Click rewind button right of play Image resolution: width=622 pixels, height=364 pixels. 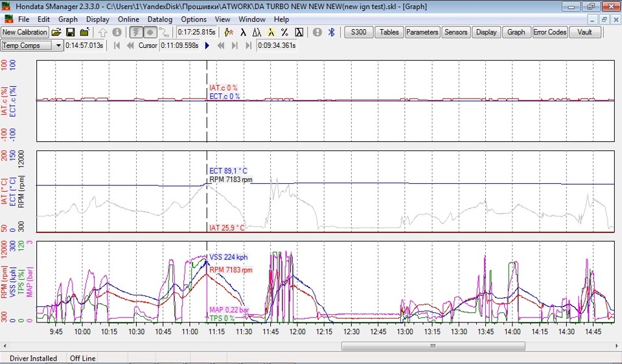pyautogui.click(x=221, y=45)
